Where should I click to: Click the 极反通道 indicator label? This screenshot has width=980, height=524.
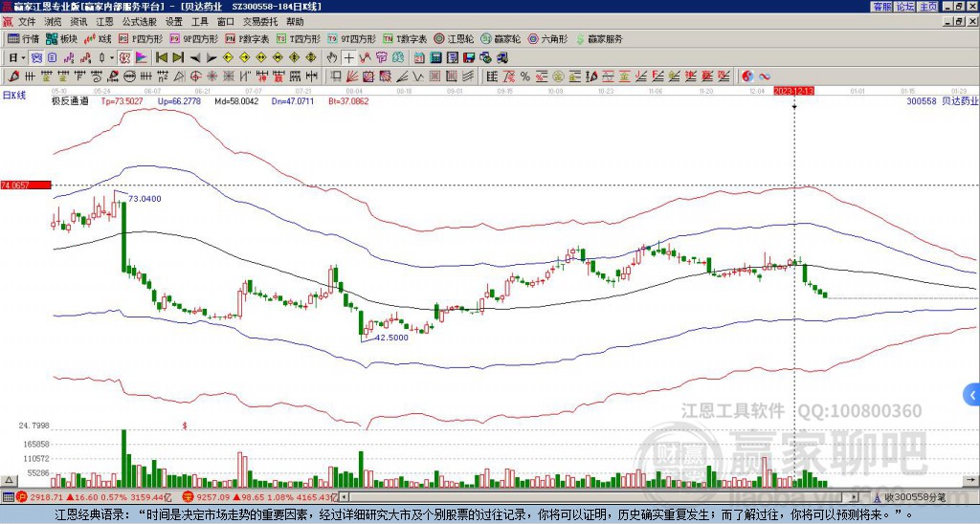70,100
